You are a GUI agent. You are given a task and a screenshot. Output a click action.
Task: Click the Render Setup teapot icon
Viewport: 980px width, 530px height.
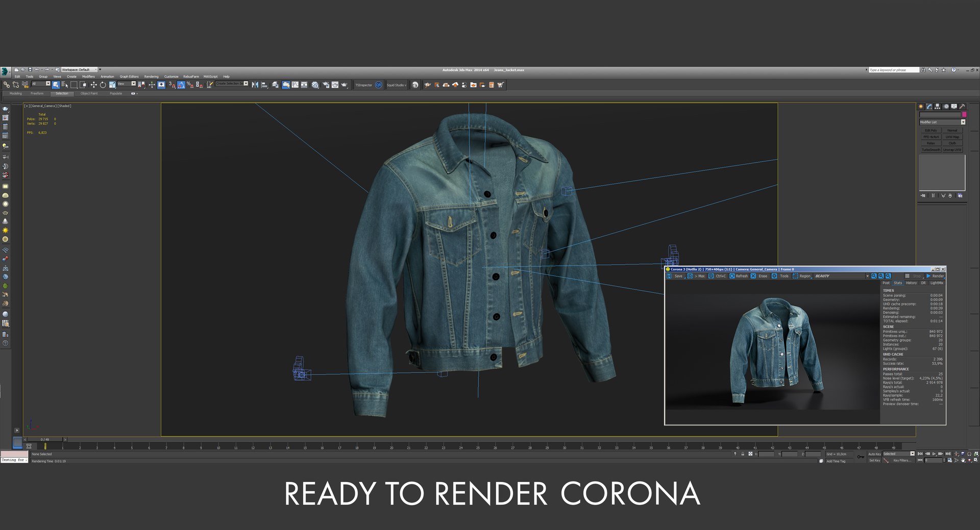coord(326,85)
